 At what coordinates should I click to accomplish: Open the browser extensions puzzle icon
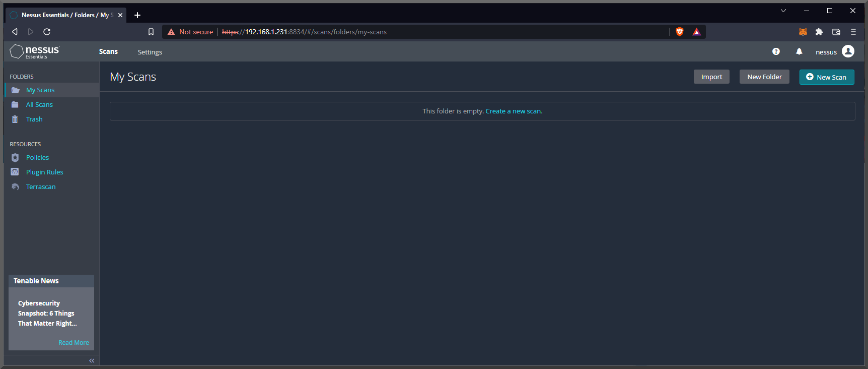[819, 32]
